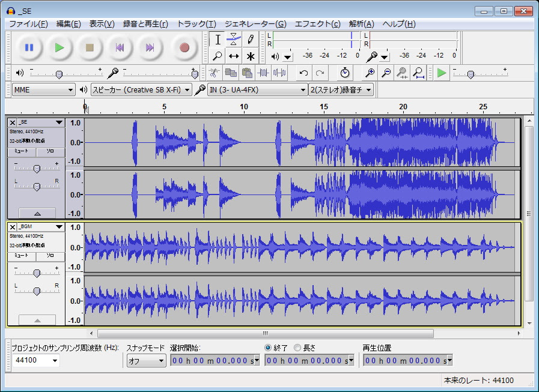Start playback with the green Play button
This screenshot has width=539, height=392.
[59, 47]
